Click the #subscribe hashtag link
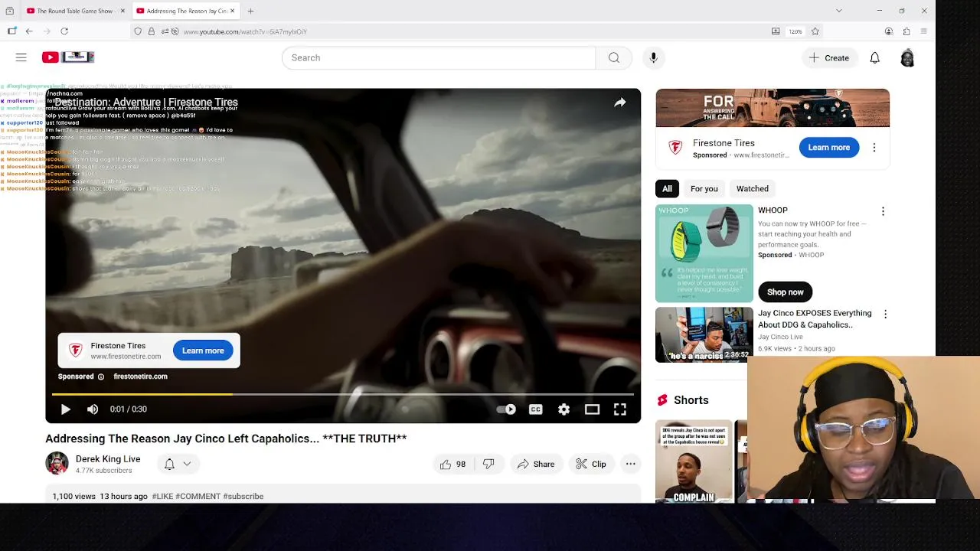This screenshot has height=551, width=980. click(243, 497)
